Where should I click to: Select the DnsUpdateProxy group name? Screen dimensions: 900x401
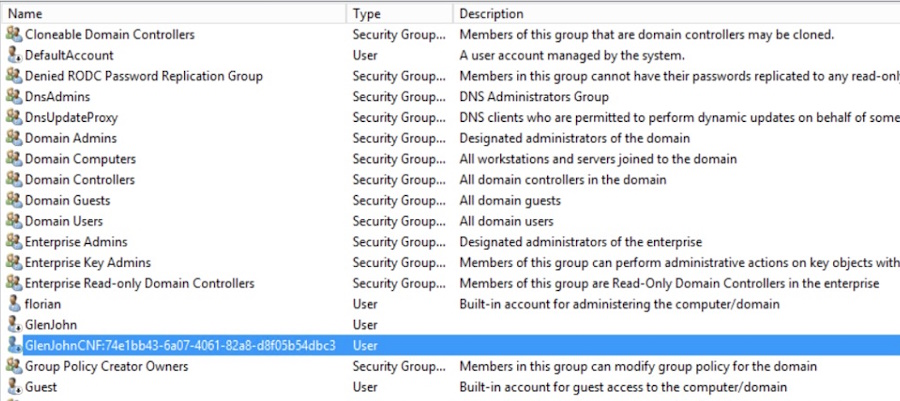pyautogui.click(x=71, y=118)
